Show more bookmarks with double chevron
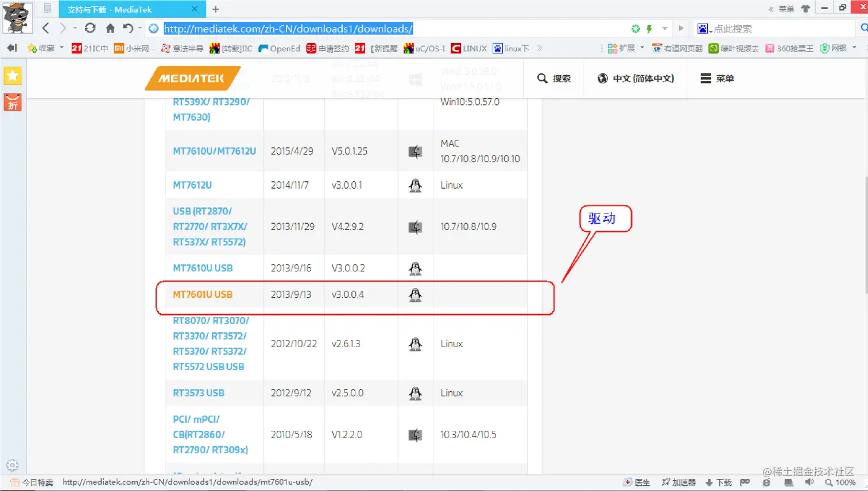The width and height of the screenshot is (868, 491). (x=540, y=48)
